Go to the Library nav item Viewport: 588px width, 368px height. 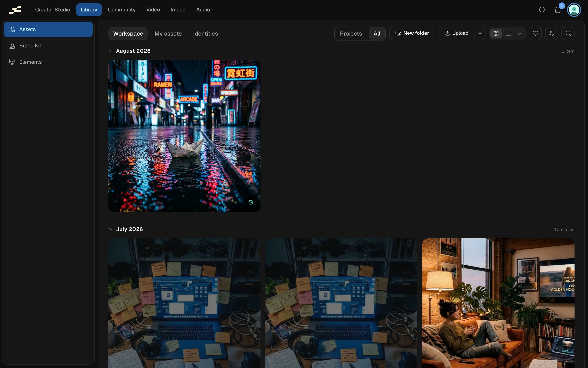tap(89, 10)
